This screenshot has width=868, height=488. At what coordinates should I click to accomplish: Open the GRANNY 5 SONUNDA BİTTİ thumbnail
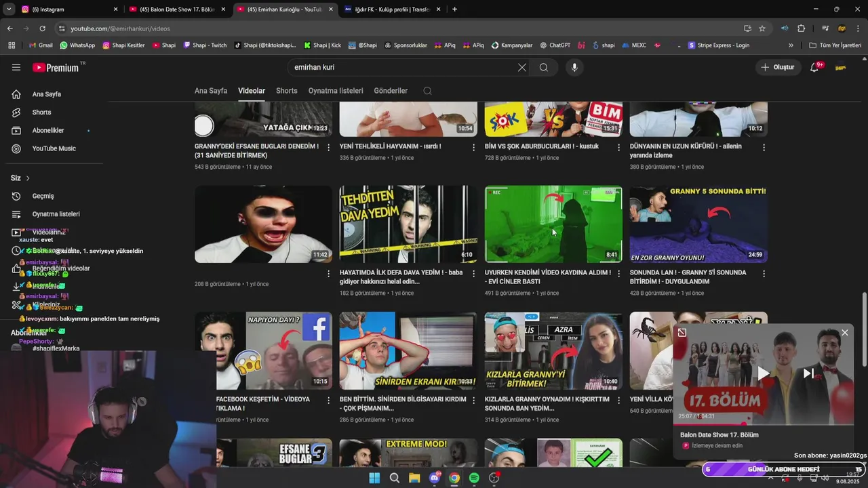(698, 224)
